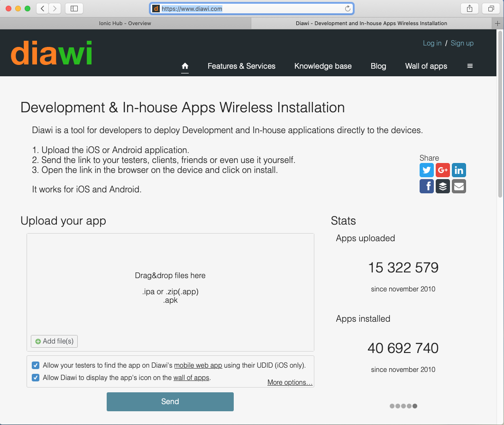Select the first stats carousel dot
This screenshot has height=425, width=504.
click(x=392, y=406)
